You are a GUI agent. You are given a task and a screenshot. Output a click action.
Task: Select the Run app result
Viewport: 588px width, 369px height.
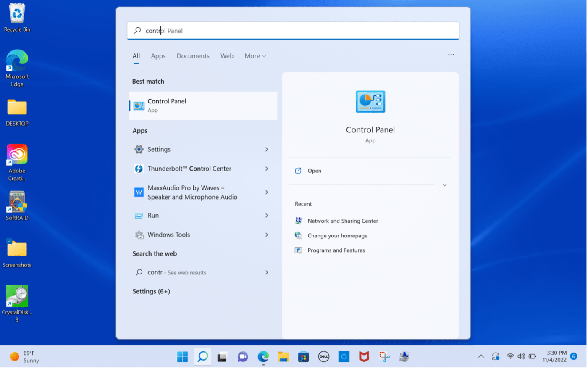(203, 216)
